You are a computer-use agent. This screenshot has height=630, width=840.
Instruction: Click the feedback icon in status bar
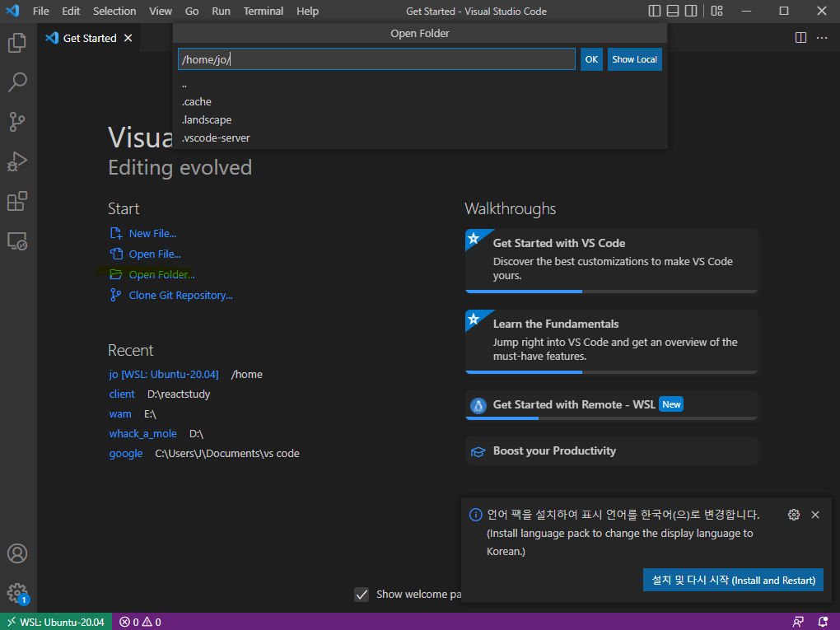pos(798,622)
